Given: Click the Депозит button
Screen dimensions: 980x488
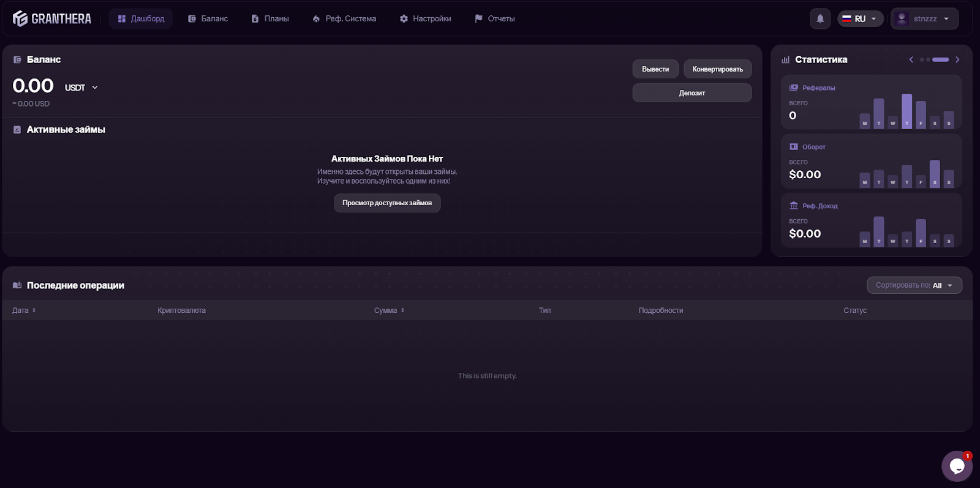Looking at the screenshot, I should (x=692, y=93).
